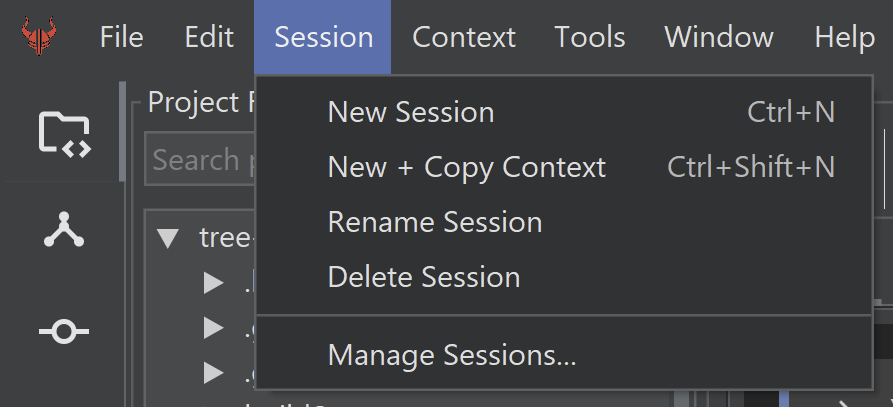The image size is (893, 407).
Task: Click the Brokk bull logo icon
Action: (40, 38)
